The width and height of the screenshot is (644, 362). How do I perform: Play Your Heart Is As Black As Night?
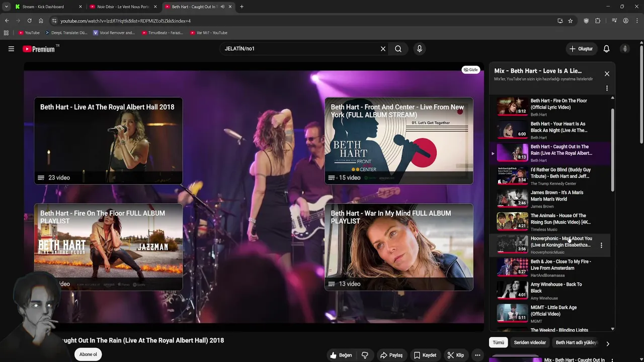coord(549,130)
